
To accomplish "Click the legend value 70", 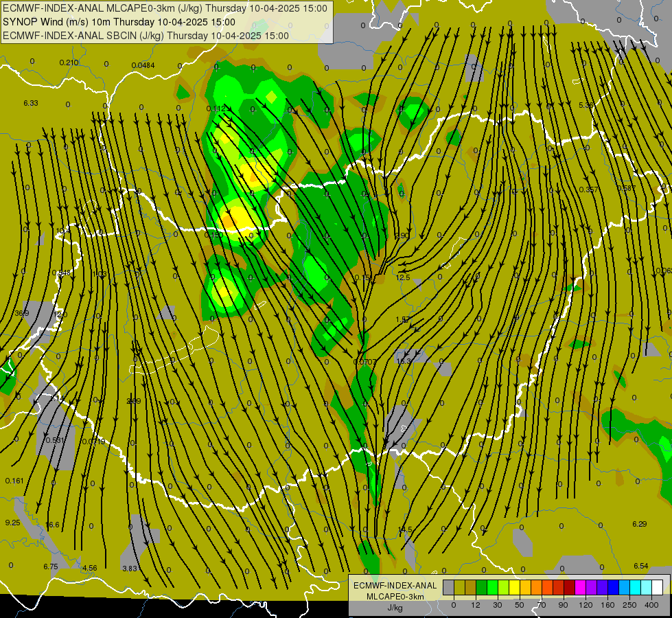I will pos(542,605).
